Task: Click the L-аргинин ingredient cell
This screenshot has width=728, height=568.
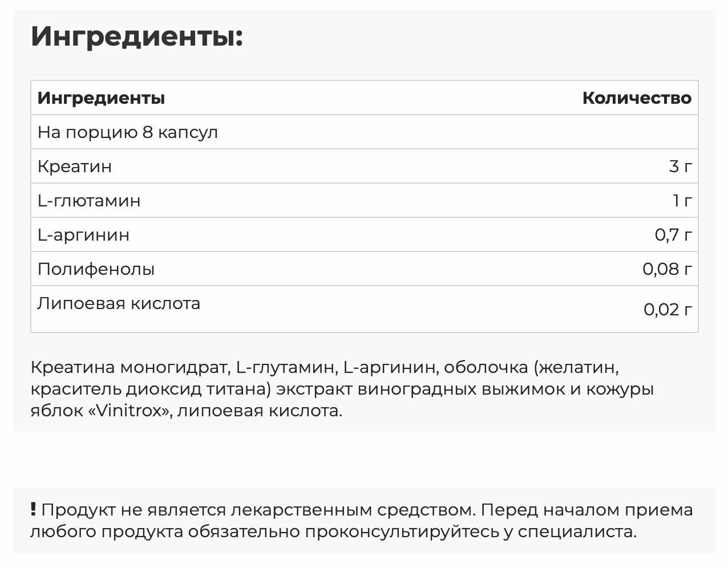Action: click(83, 235)
